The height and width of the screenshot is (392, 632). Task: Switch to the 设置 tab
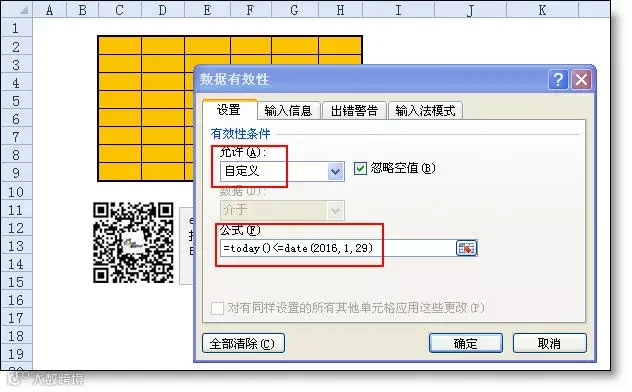click(x=229, y=110)
